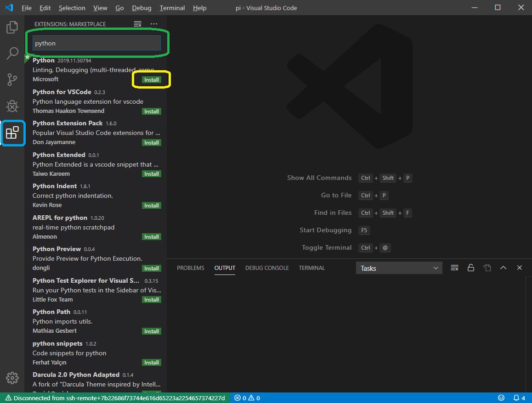Viewport: 532px width, 403px height.
Task: Click publisher name Thomas Haakon Townsend
Action: tap(68, 111)
